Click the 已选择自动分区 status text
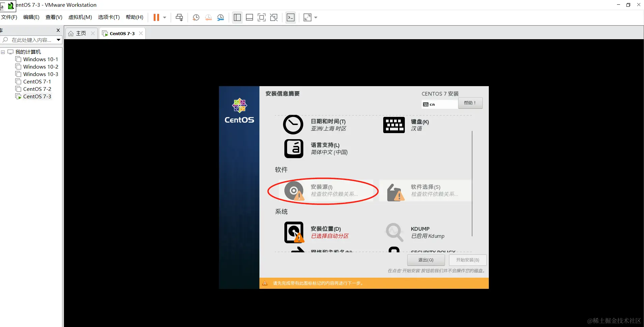The width and height of the screenshot is (644, 327). [330, 236]
